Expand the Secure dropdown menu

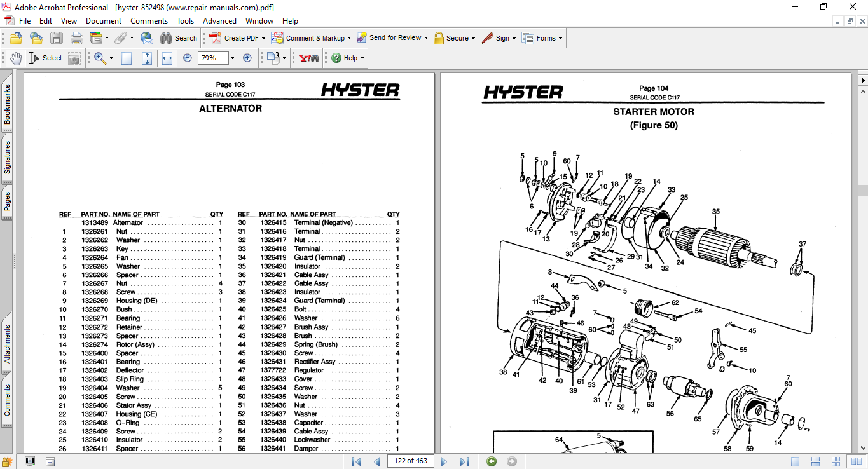[474, 38]
